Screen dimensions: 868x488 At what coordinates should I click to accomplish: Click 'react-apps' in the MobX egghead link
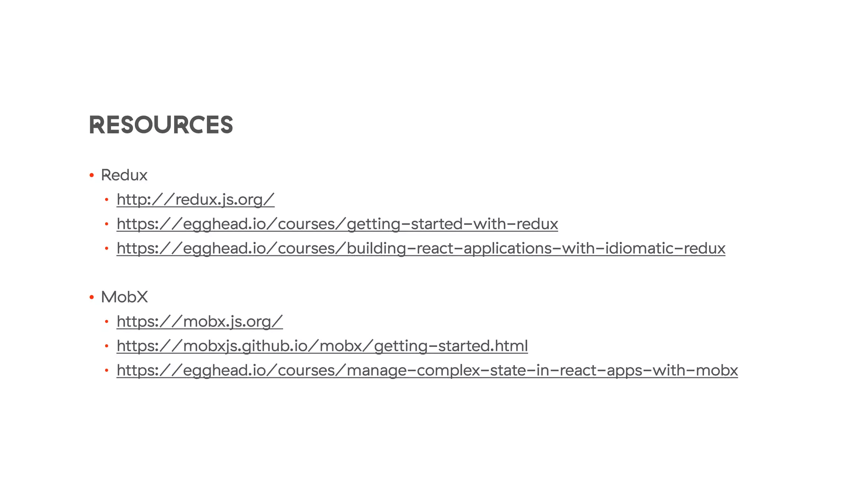click(x=601, y=370)
